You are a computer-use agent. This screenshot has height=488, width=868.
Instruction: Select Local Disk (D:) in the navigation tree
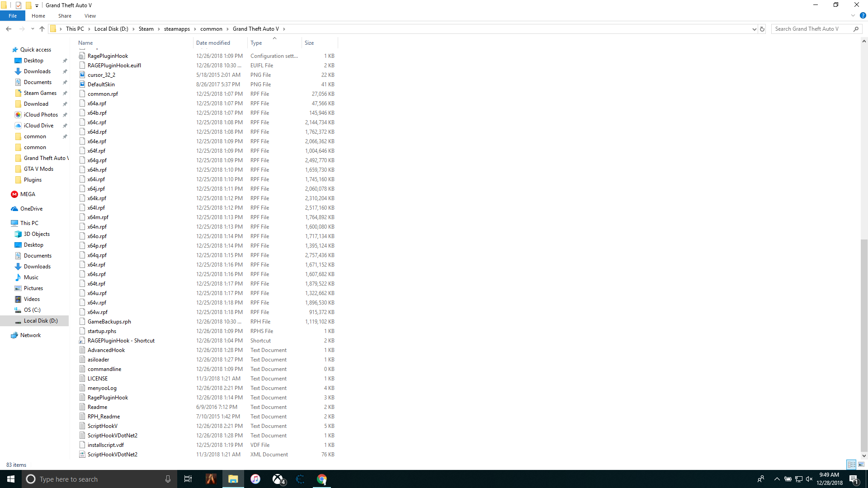coord(41,321)
